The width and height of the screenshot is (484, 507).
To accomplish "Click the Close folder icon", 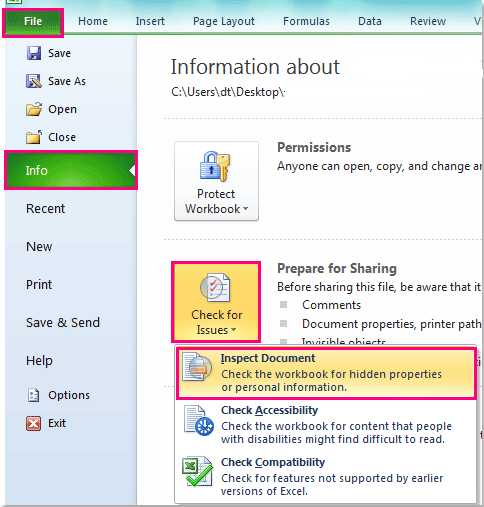I will point(34,137).
